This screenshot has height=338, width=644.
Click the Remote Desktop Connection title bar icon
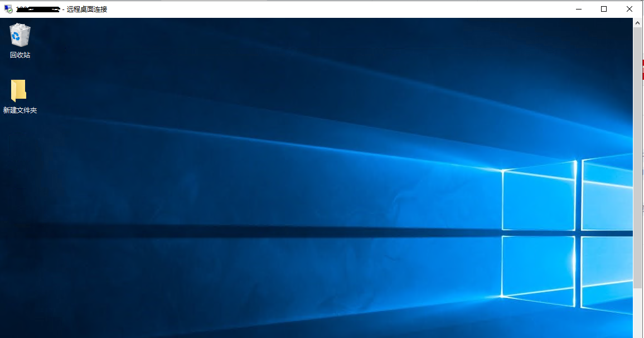[x=8, y=9]
